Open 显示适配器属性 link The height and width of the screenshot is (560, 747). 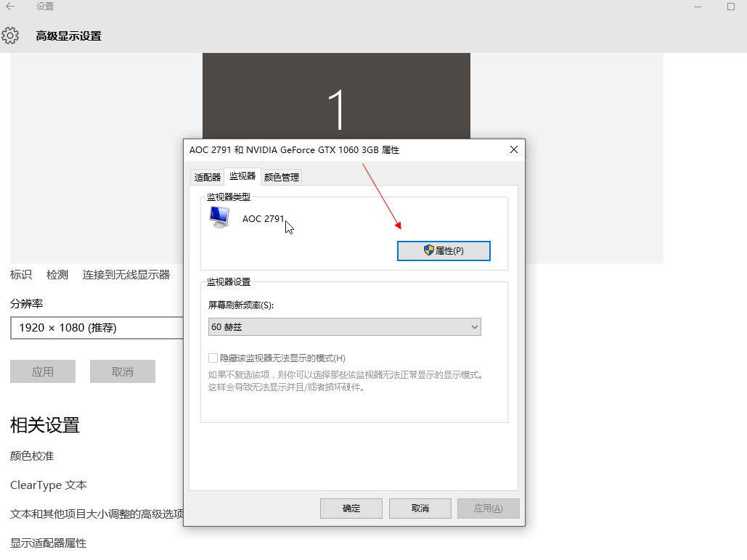click(48, 543)
